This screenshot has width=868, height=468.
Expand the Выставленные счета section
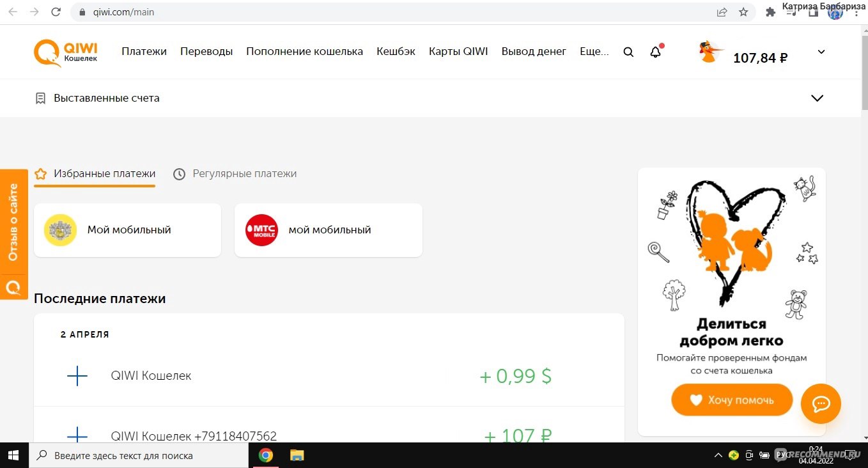pos(816,98)
